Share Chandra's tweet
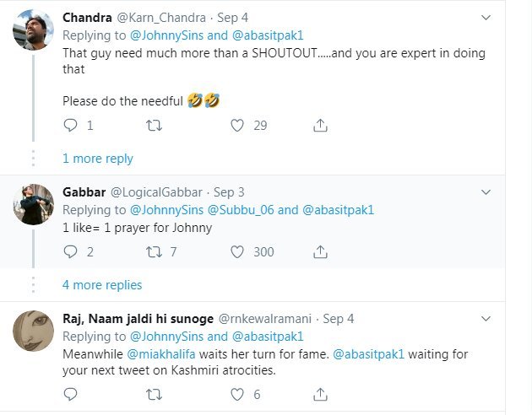 pyautogui.click(x=320, y=125)
